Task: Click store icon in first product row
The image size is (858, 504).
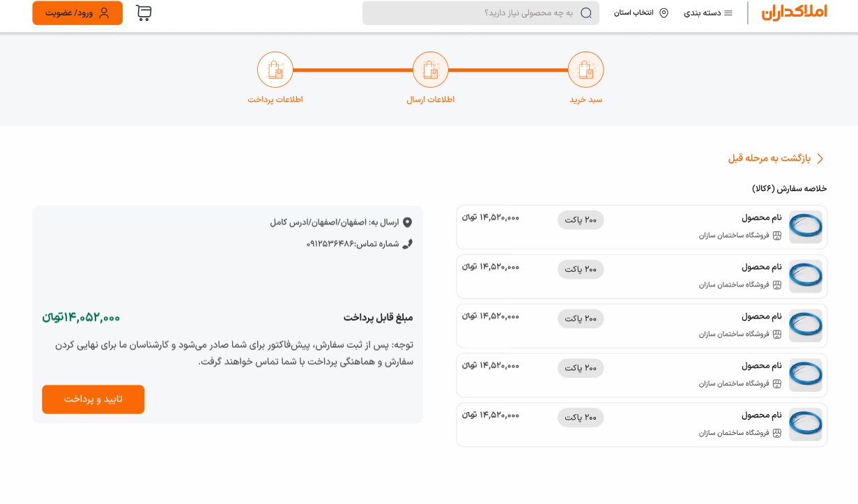Action: pyautogui.click(x=777, y=236)
